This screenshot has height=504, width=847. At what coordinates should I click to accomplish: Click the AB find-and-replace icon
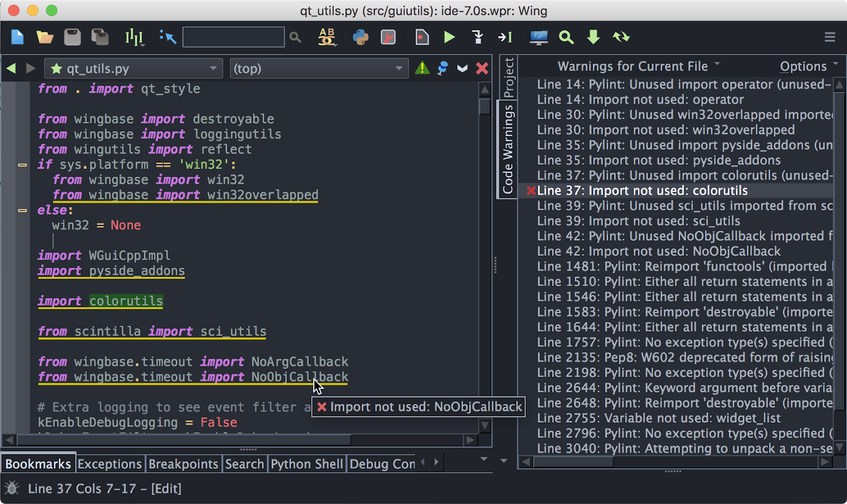(327, 37)
